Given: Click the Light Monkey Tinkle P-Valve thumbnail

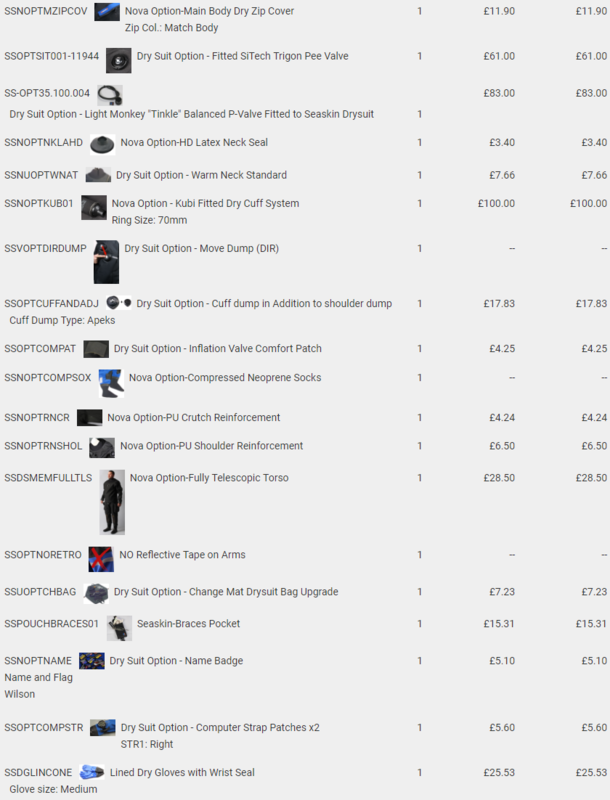Looking at the screenshot, I should click(110, 95).
